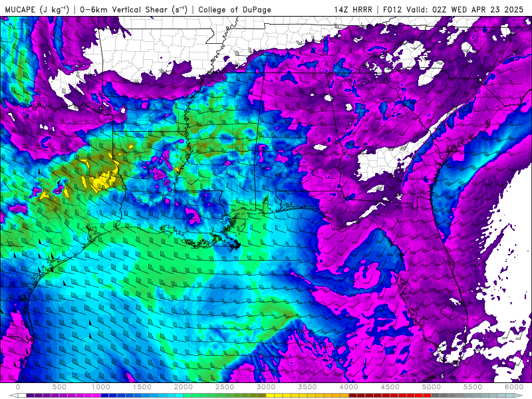This screenshot has width=532, height=399.
Task: Click the colorbar label "5000"
Action: (x=432, y=387)
